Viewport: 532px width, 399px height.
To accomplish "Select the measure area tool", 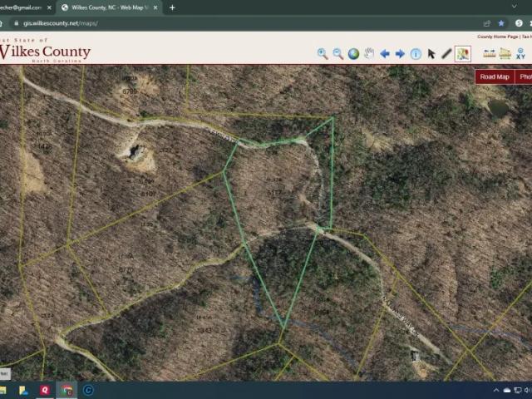I will pos(505,54).
